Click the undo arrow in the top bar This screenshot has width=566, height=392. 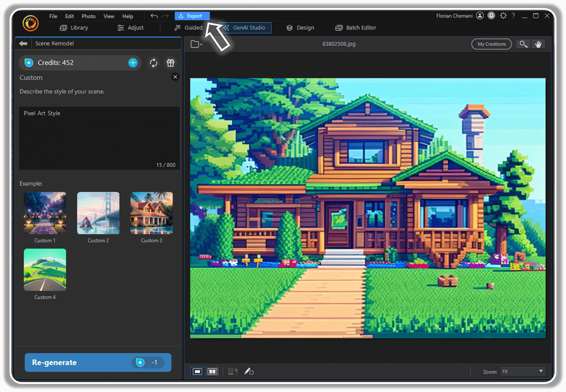click(x=154, y=16)
